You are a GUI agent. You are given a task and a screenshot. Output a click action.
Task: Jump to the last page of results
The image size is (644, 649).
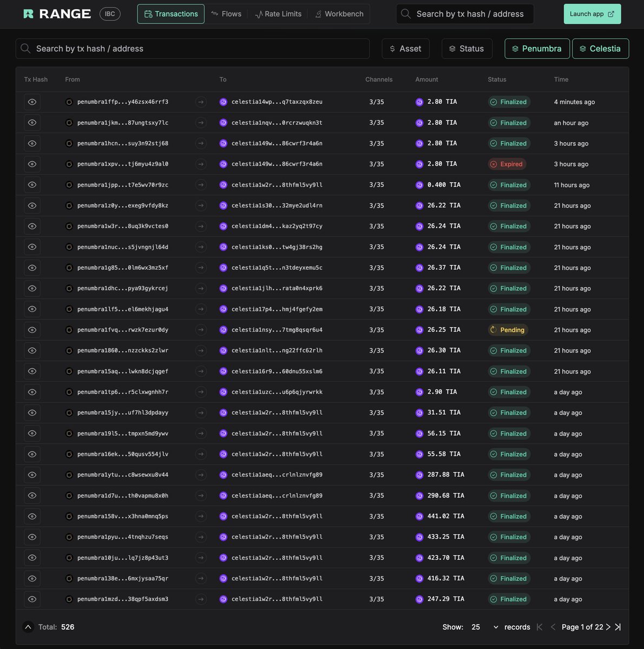[x=618, y=627]
